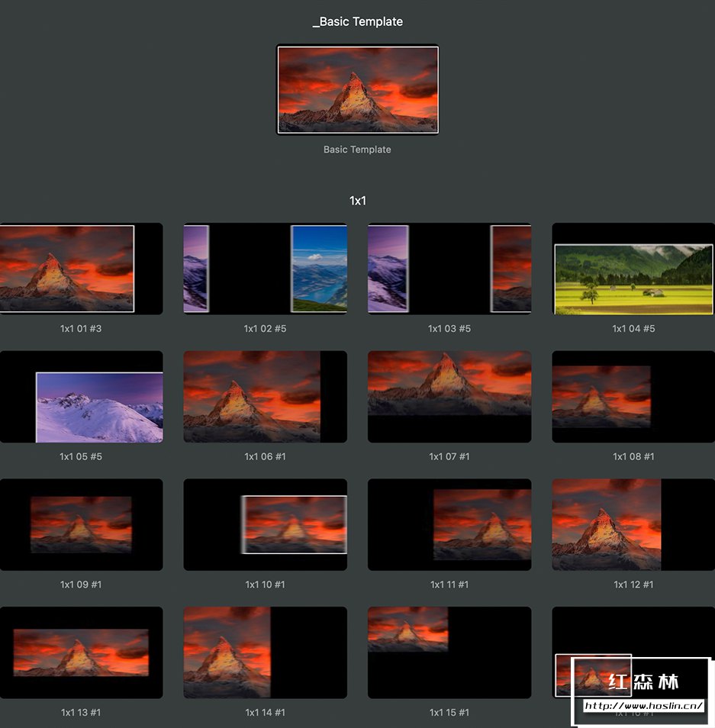Click the "1x1 13 #1" label
Image resolution: width=715 pixels, height=728 pixels.
pos(81,712)
